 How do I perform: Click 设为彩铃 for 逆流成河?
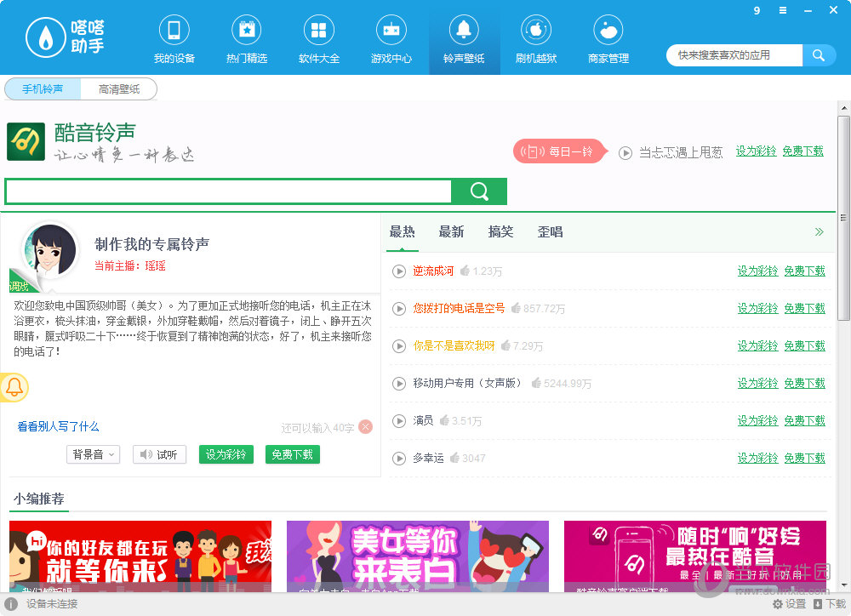[757, 271]
